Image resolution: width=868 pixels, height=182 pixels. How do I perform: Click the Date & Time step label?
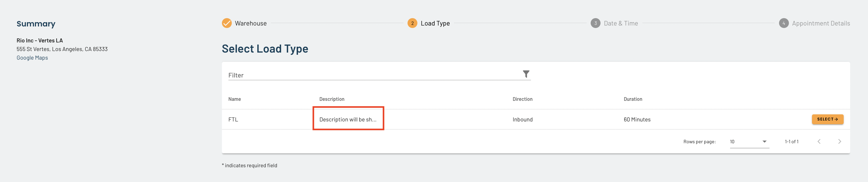[x=621, y=23]
